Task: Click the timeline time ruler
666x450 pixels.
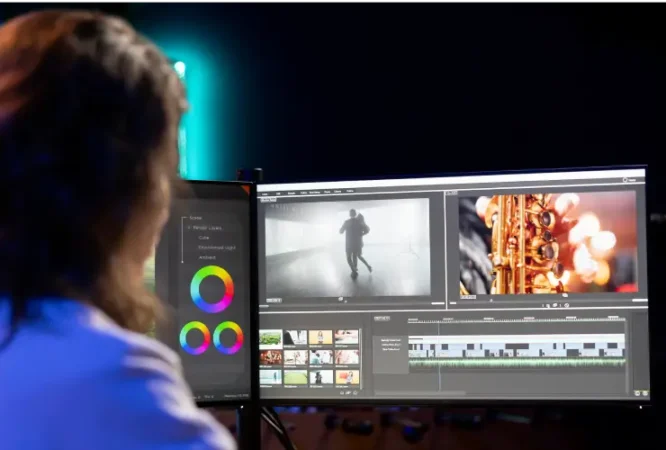Action: click(x=516, y=319)
